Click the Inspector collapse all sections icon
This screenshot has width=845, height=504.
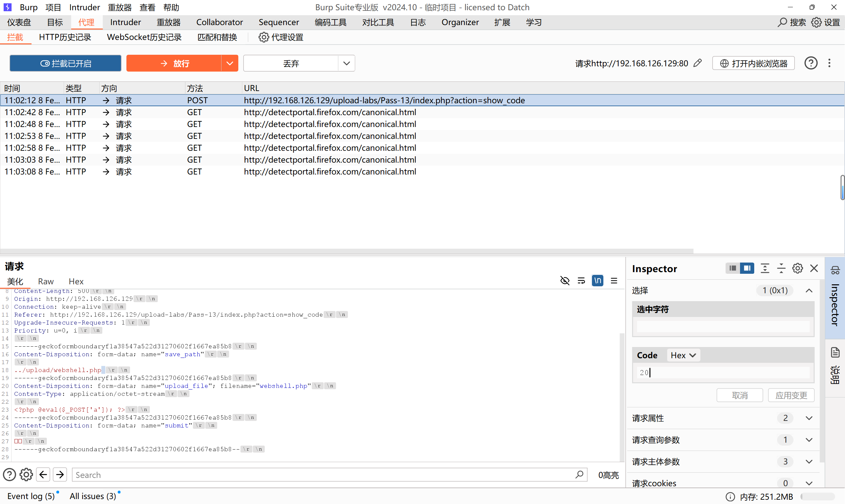pyautogui.click(x=781, y=268)
